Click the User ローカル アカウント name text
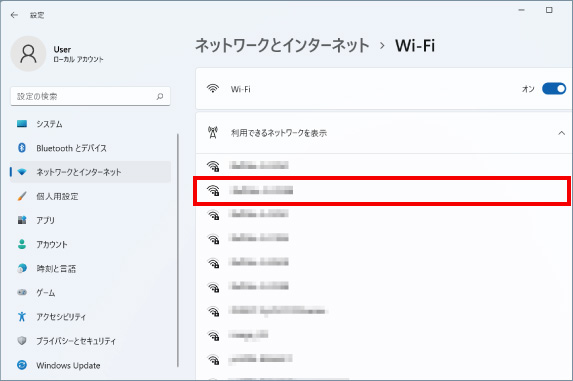 [x=78, y=54]
